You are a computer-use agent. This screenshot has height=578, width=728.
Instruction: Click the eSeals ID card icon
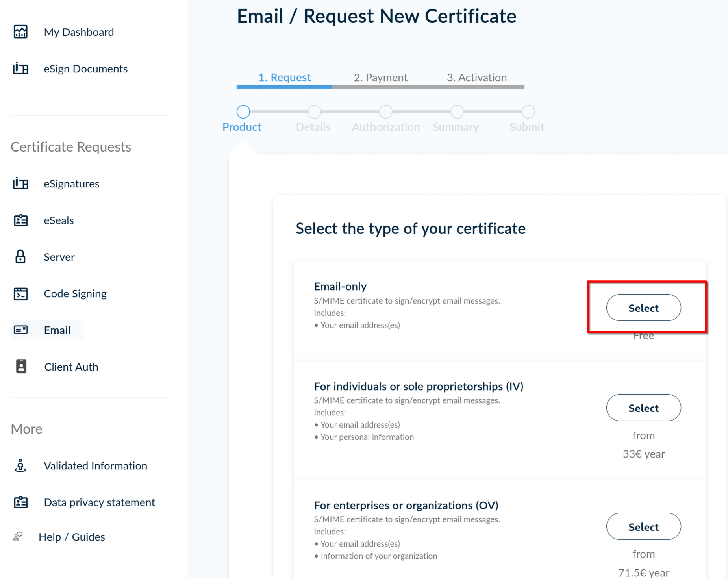[x=20, y=220]
